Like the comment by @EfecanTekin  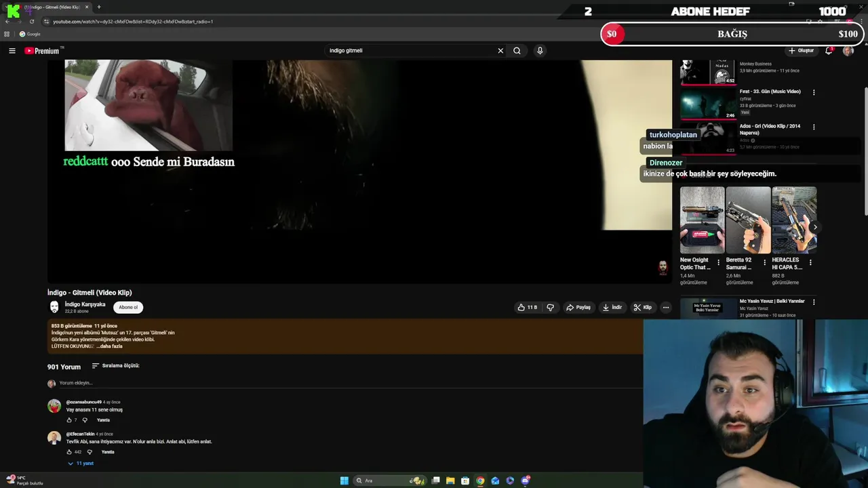click(x=69, y=452)
